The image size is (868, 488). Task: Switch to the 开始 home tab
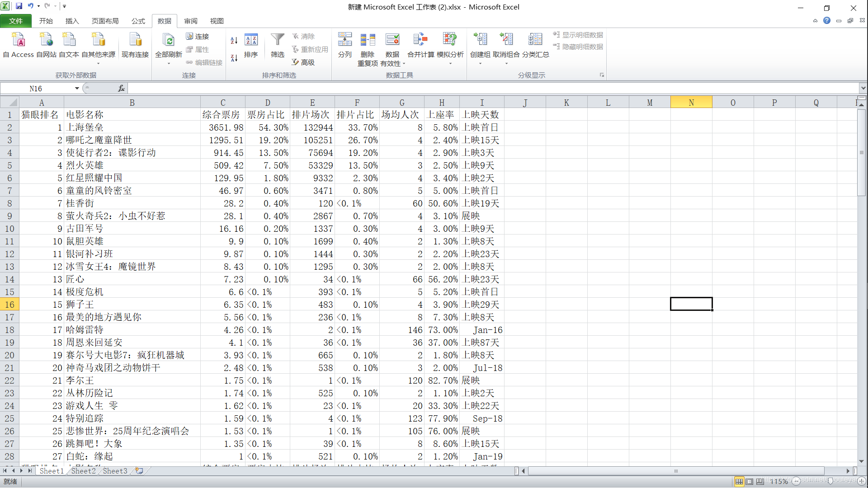pos(46,21)
